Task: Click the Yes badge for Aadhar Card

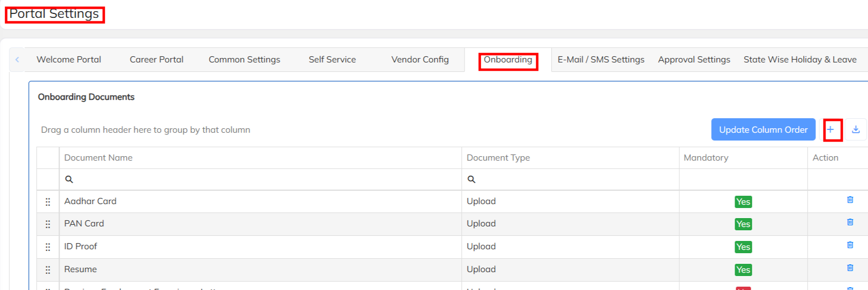Action: pyautogui.click(x=743, y=202)
